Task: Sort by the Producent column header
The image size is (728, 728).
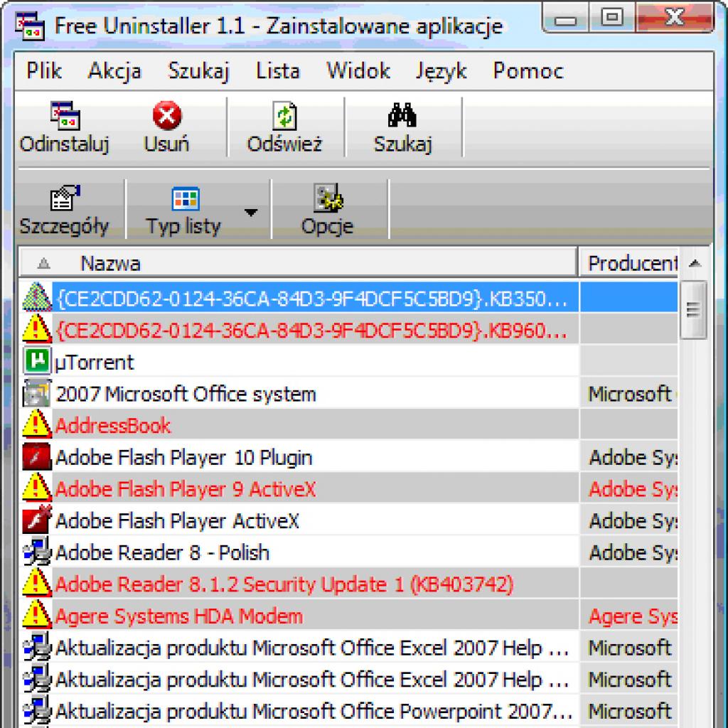Action: pyautogui.click(x=628, y=263)
